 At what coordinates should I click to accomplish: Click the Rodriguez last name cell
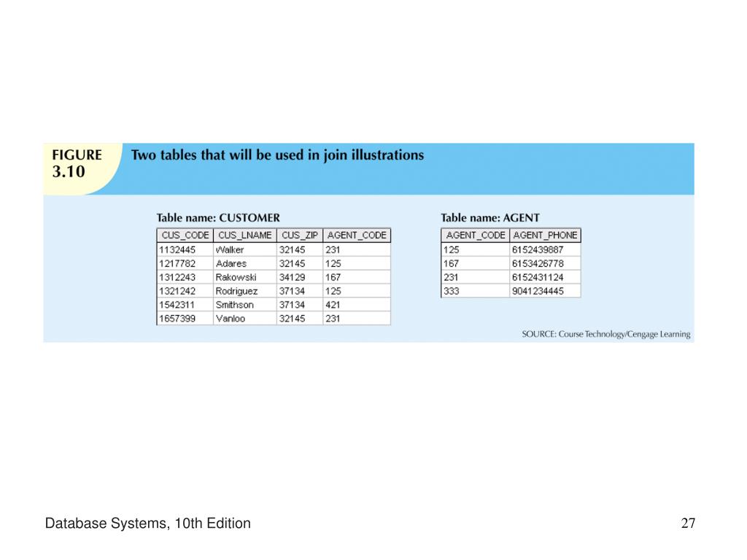[x=245, y=291]
